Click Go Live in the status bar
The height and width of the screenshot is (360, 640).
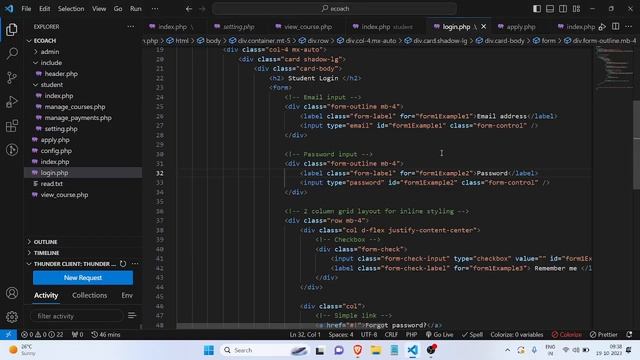tap(439, 334)
